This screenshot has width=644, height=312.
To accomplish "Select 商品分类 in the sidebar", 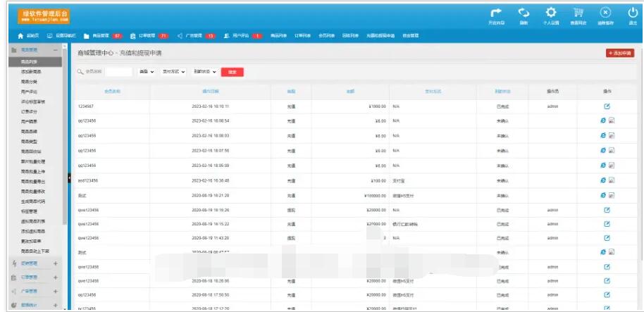I will (29, 82).
